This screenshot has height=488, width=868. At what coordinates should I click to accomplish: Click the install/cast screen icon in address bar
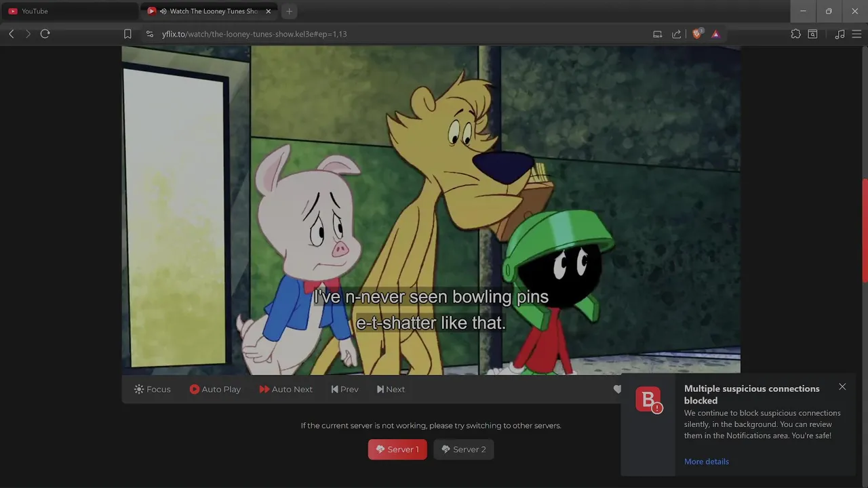[x=657, y=34]
